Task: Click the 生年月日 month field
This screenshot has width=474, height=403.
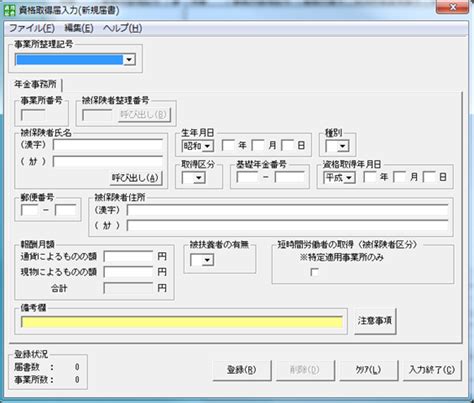Action: (x=258, y=145)
